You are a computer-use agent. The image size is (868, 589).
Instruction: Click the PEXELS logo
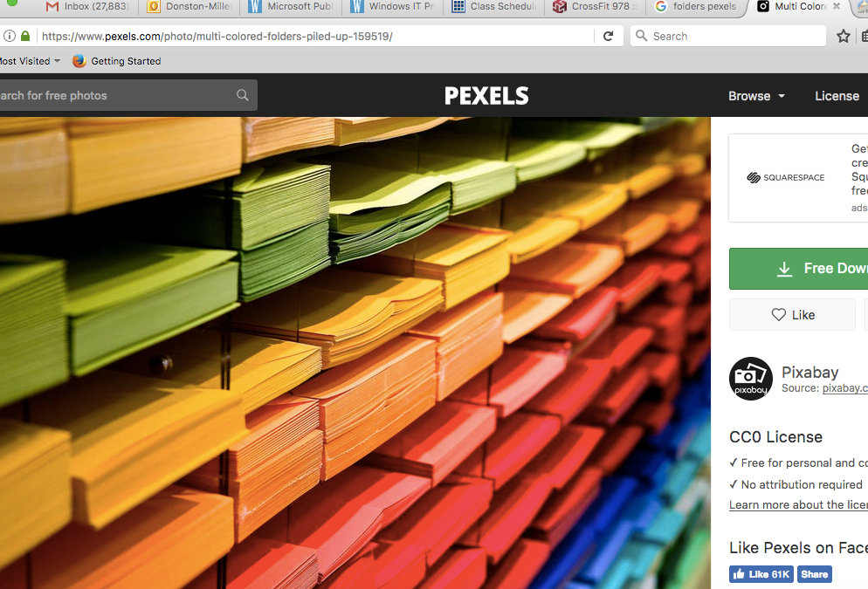click(486, 96)
